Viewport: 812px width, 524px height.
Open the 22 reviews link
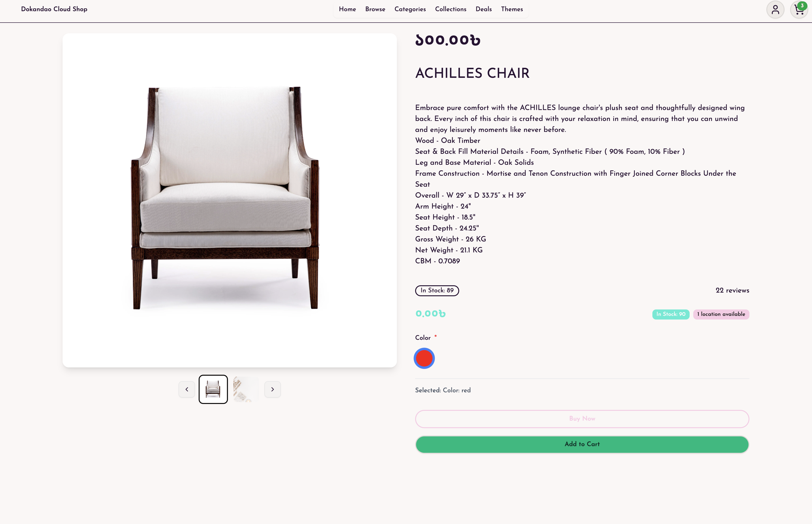click(x=732, y=291)
